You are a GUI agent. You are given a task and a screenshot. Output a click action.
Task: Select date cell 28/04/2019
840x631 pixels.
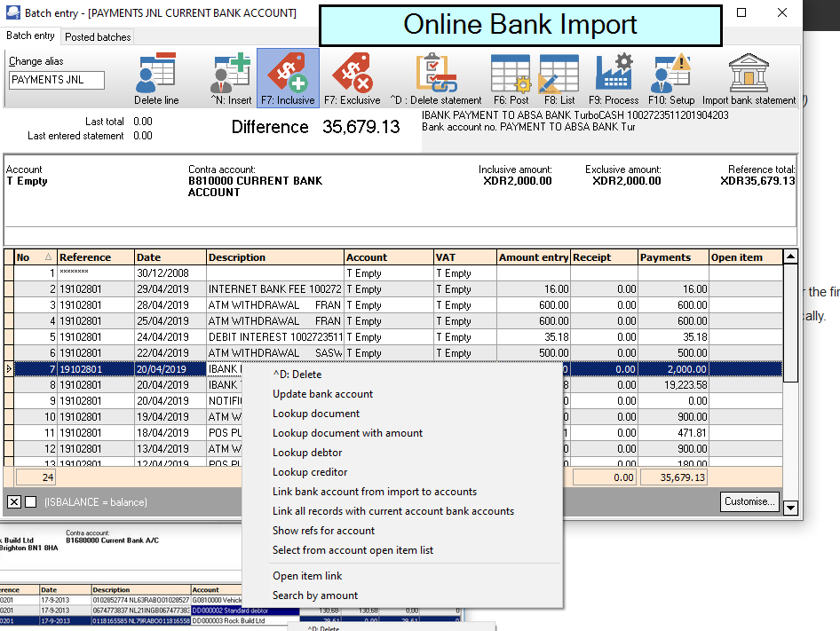coord(170,305)
